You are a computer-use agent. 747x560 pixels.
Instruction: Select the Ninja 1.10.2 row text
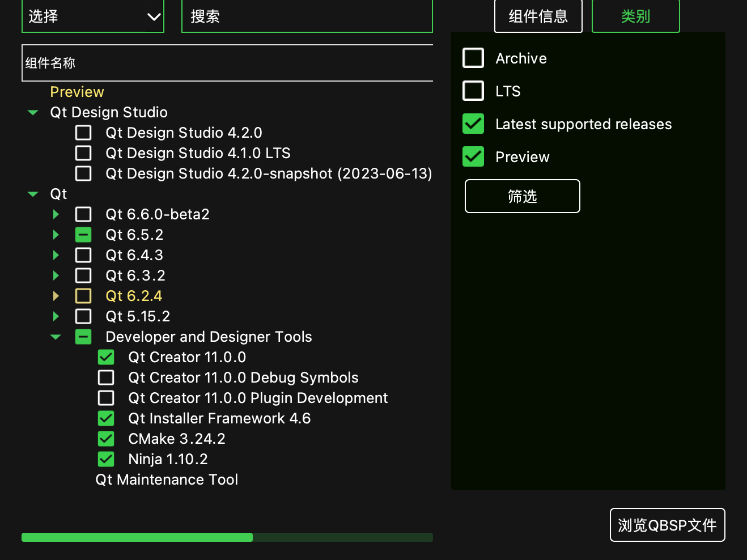(168, 459)
